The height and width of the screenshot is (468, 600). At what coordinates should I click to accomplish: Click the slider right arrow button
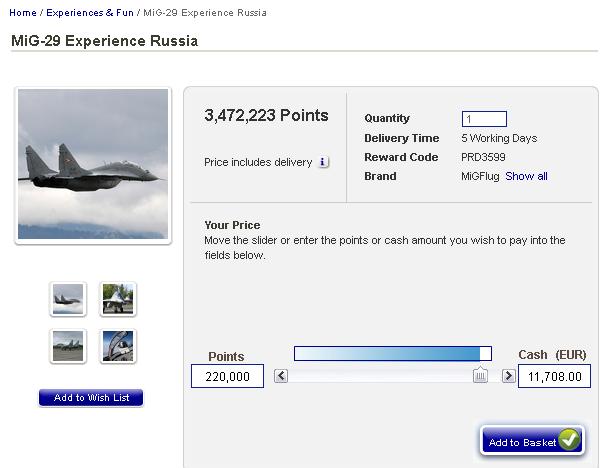508,376
